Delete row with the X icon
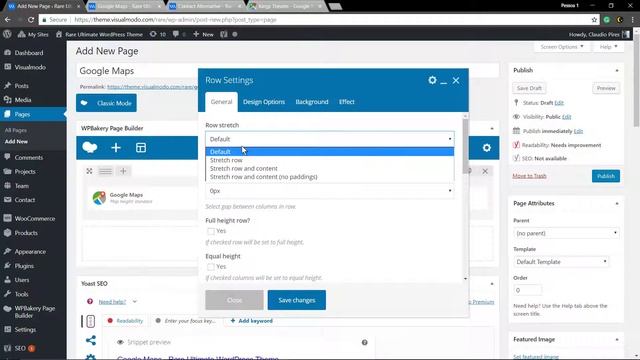Viewport: 640px width, 360px height. (x=485, y=171)
